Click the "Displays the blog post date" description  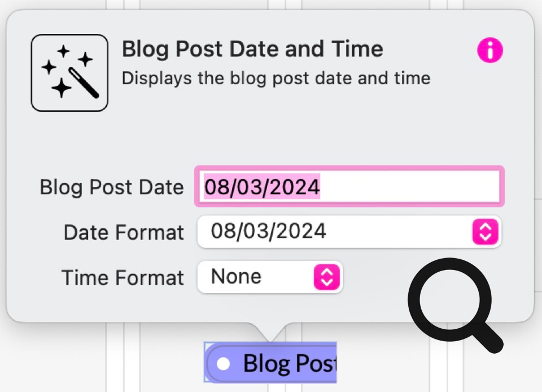276,78
